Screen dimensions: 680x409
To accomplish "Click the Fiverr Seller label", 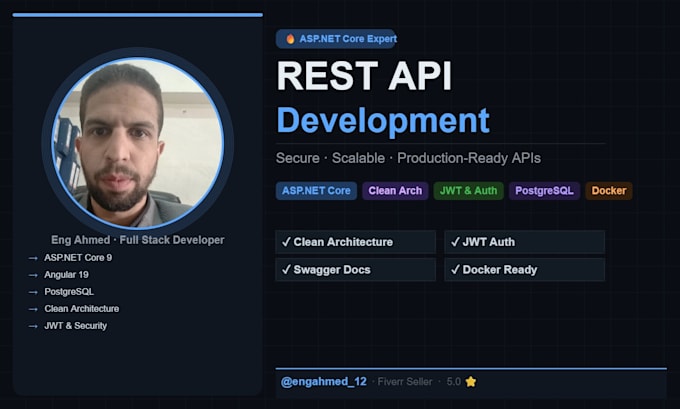I will coord(405,382).
